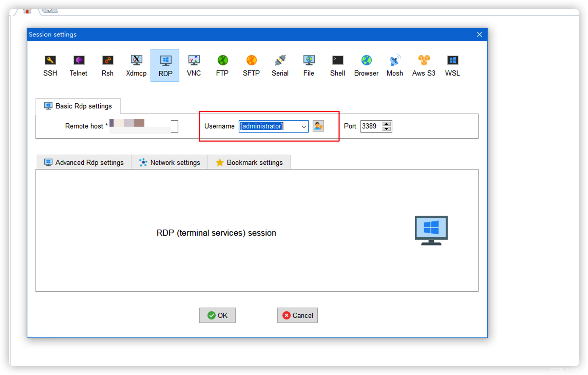Switch to the Network settings tab

pos(170,162)
